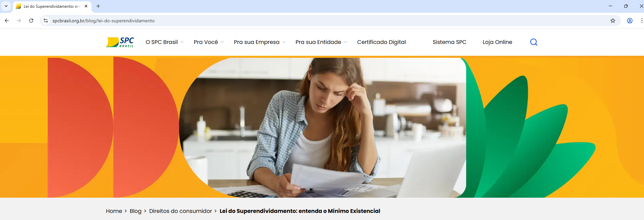View site information icon in address bar
The image size is (644, 220).
[46, 21]
